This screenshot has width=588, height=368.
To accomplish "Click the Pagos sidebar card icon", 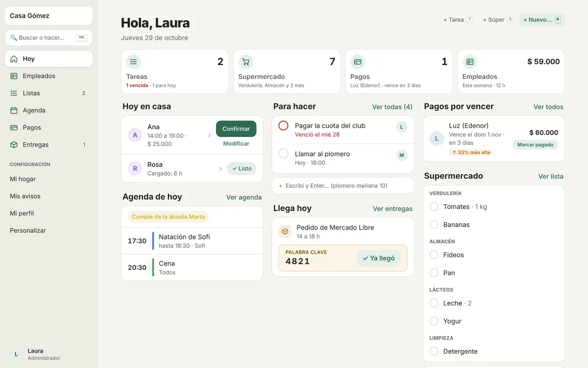I will 14,128.
